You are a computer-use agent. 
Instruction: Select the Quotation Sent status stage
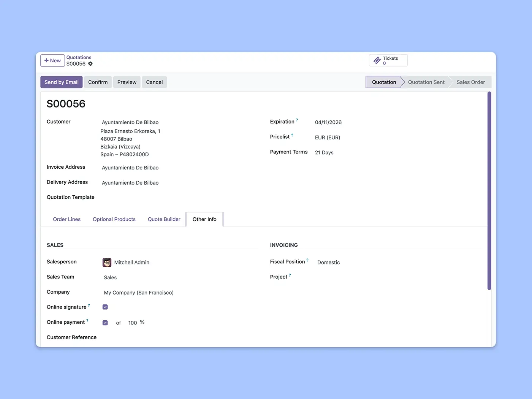[x=426, y=82]
